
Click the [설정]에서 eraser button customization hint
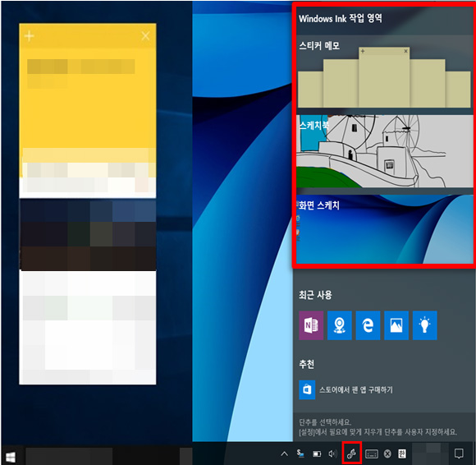[378, 431]
